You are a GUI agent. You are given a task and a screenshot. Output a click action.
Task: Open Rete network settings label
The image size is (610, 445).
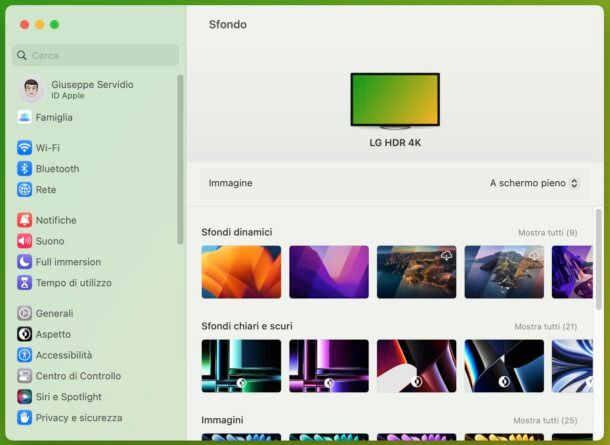pyautogui.click(x=46, y=190)
